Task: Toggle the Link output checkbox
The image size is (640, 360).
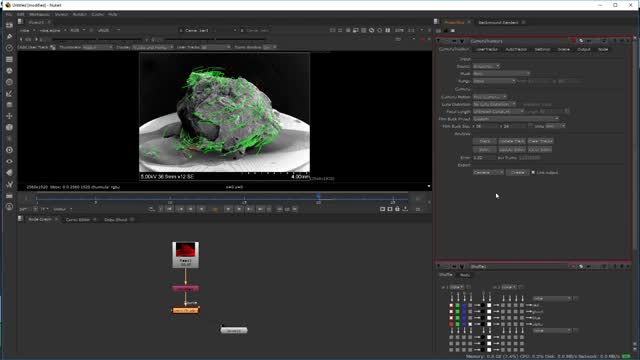Action: [533, 173]
